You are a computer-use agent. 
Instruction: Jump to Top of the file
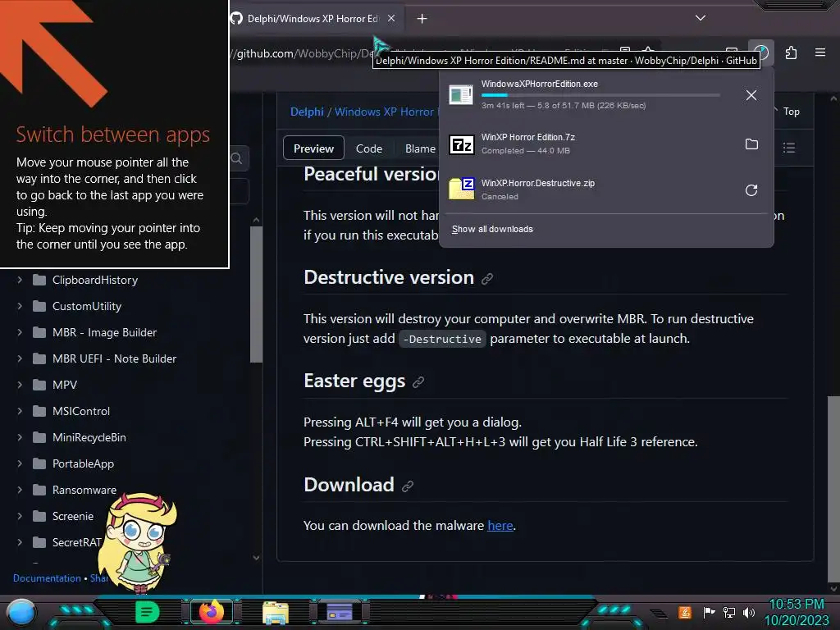(x=791, y=112)
